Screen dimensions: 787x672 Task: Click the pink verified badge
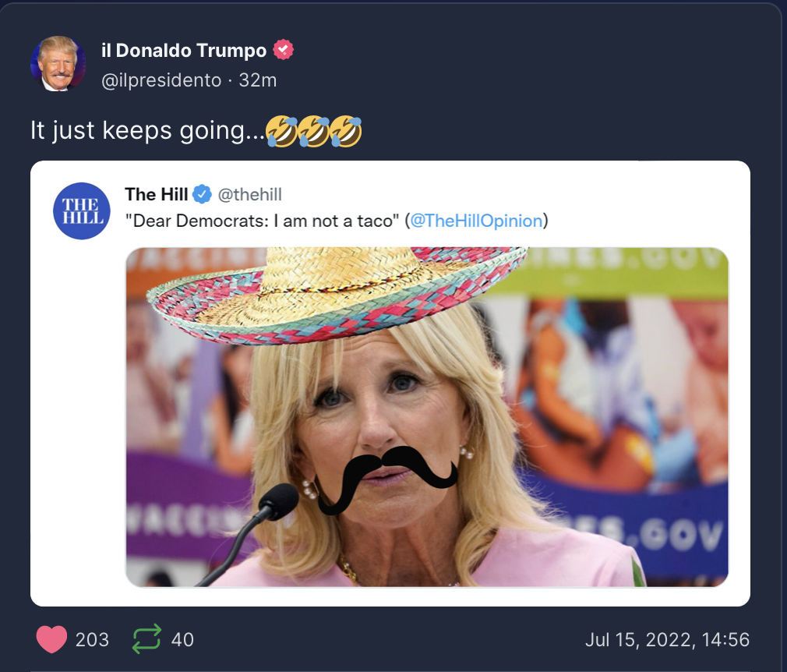point(283,50)
